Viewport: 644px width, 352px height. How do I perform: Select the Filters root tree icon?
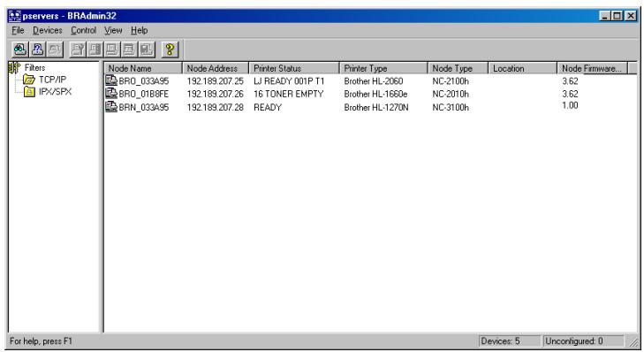point(14,68)
